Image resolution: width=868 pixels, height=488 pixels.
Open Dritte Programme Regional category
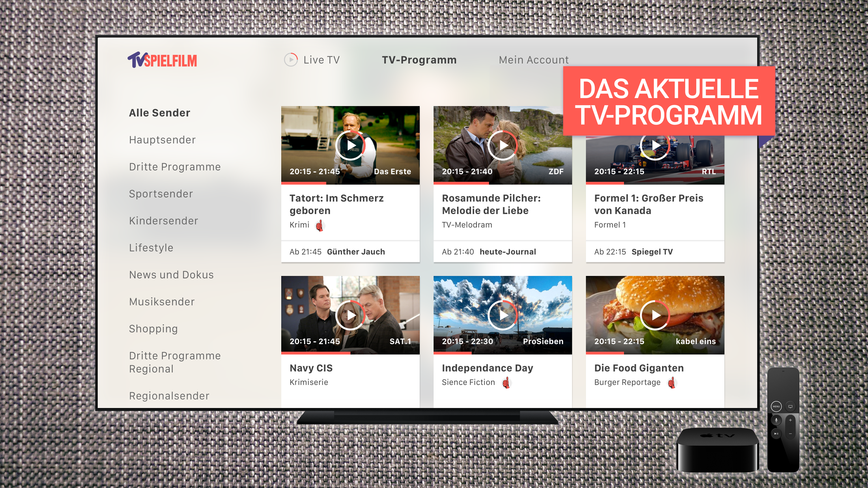click(175, 362)
